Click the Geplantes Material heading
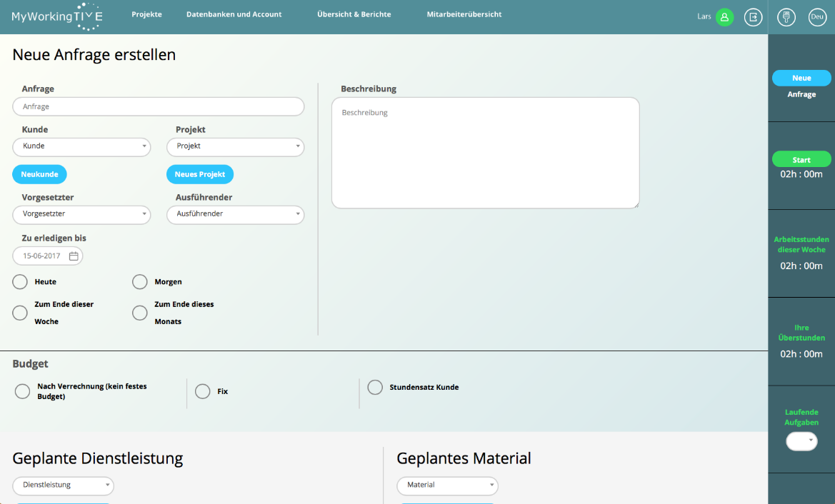The width and height of the screenshot is (835, 504). click(464, 458)
